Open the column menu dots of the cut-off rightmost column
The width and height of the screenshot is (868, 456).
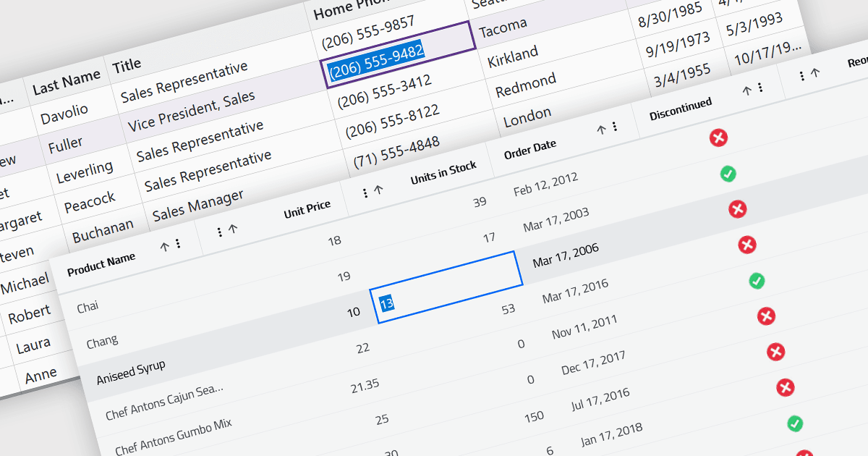pyautogui.click(x=801, y=75)
